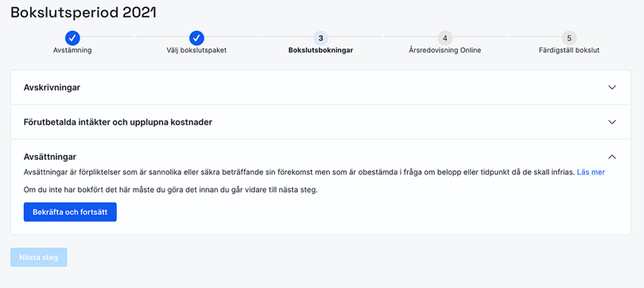Click the Avstämning checkmark step circle
Image resolution: width=644 pixels, height=288 pixels.
pos(72,38)
